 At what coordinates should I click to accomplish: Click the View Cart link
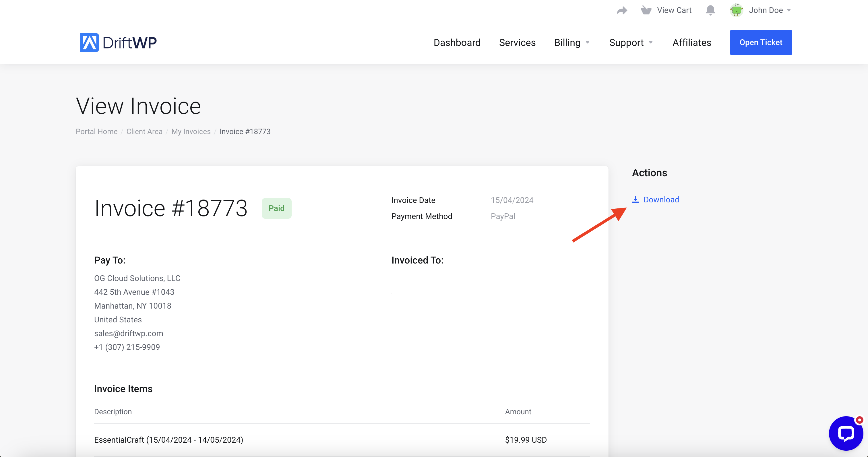tap(674, 10)
